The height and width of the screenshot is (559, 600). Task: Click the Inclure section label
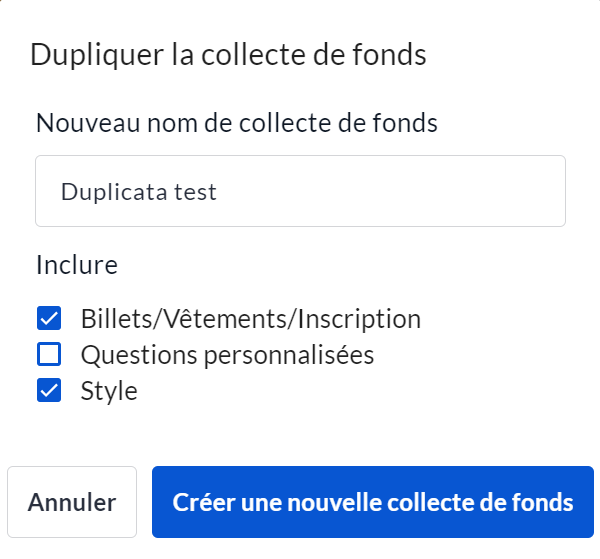tap(77, 265)
